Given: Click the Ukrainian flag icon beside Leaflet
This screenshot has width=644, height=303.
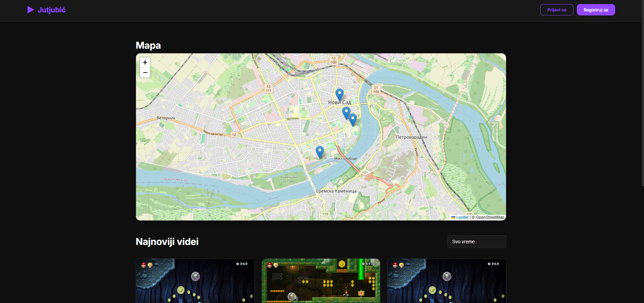Looking at the screenshot, I should pos(453,217).
